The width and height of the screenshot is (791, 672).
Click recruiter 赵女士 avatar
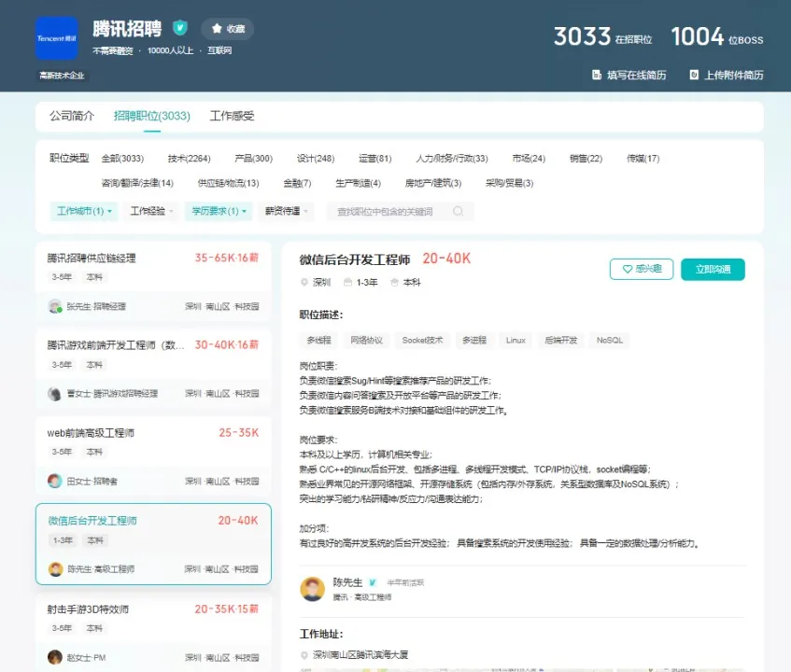point(55,657)
